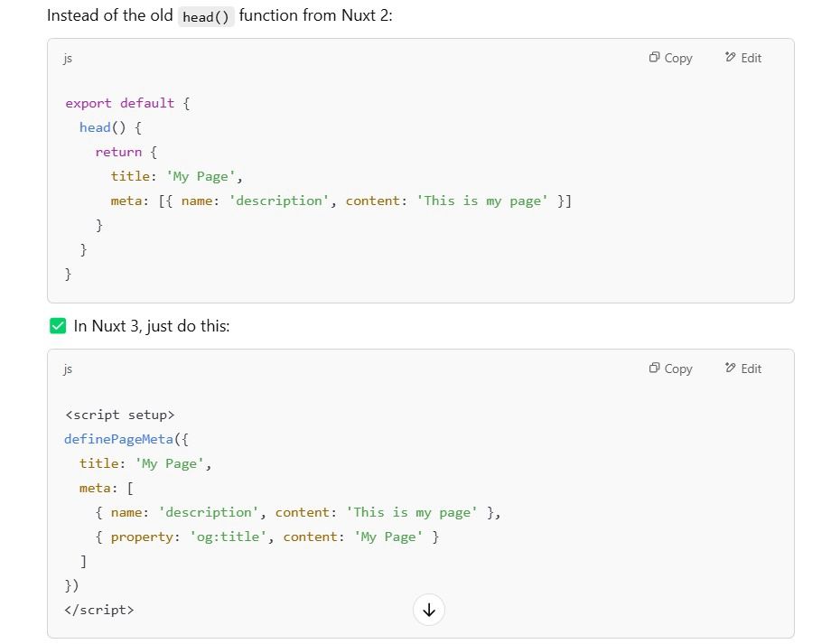The width and height of the screenshot is (840, 644).
Task: Click the 'og:title' property line
Action: click(266, 537)
